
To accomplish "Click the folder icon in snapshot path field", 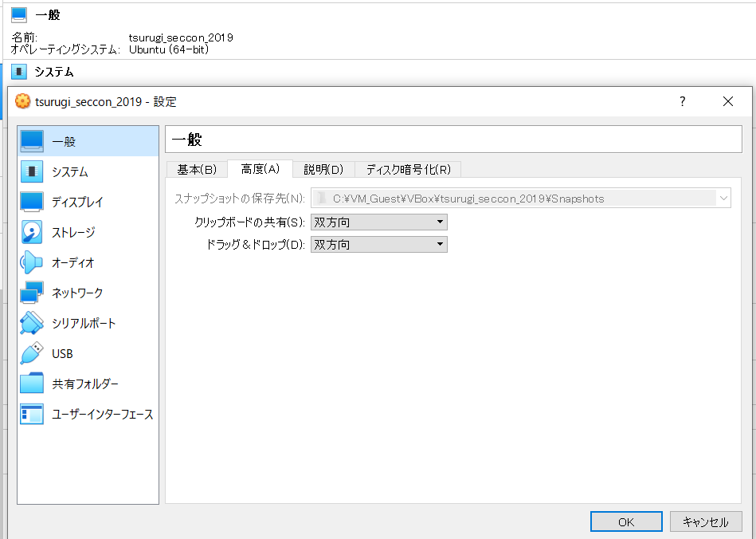I will pos(322,199).
